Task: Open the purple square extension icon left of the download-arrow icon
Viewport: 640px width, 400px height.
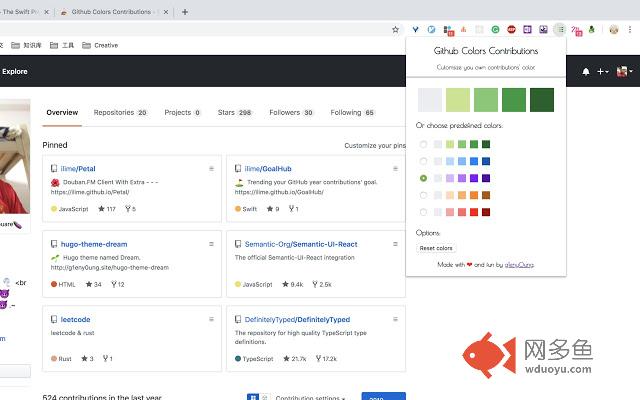Action: click(x=527, y=29)
